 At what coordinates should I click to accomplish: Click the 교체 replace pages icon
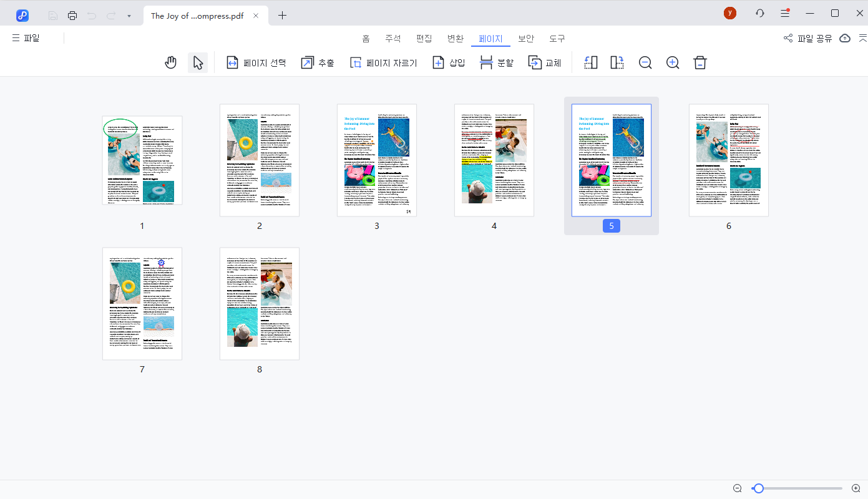544,62
